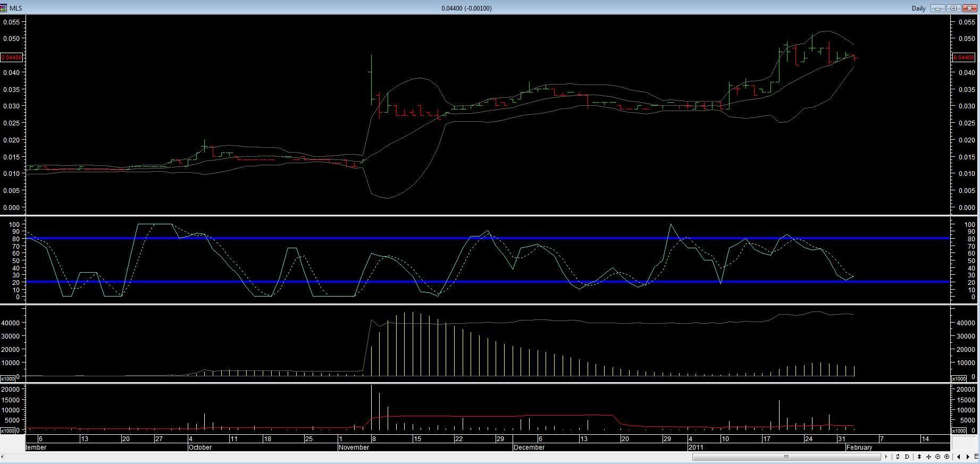Click the x1000 label right of bottom panel
Viewport: 980px width, 464px height.
958,431
